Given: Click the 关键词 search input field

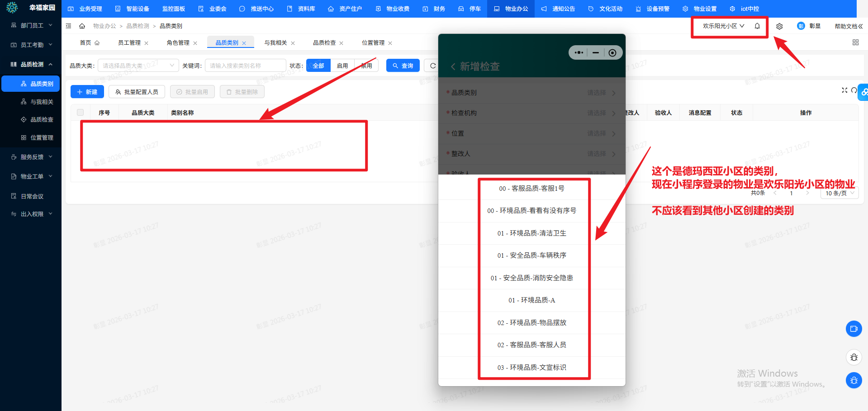Looking at the screenshot, I should pos(245,66).
